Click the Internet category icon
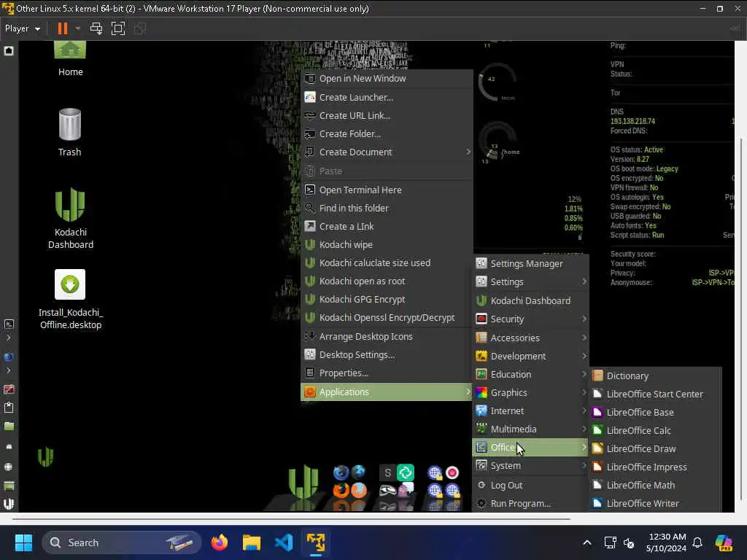Viewport: 747px width, 560px height. pyautogui.click(x=481, y=411)
